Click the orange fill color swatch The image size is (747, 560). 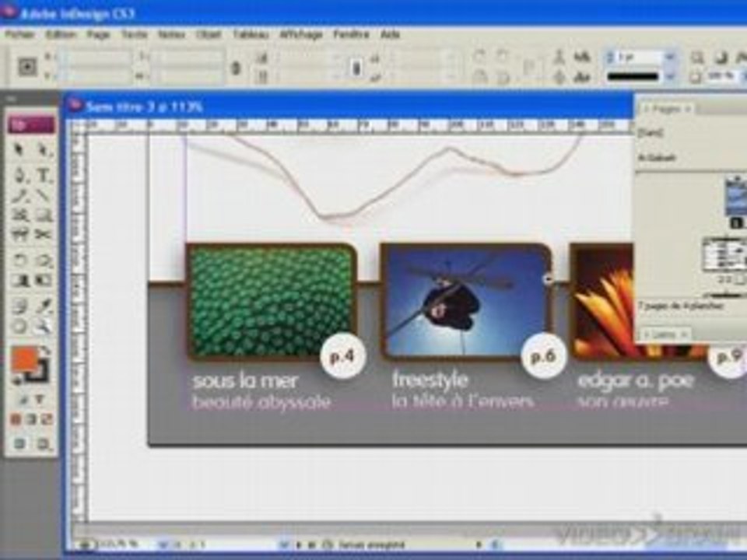click(x=24, y=359)
